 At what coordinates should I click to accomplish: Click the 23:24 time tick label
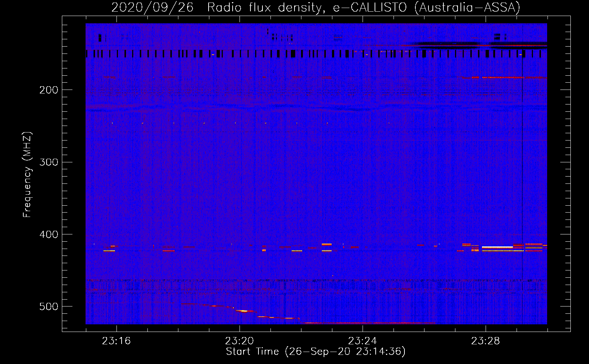[363, 341]
